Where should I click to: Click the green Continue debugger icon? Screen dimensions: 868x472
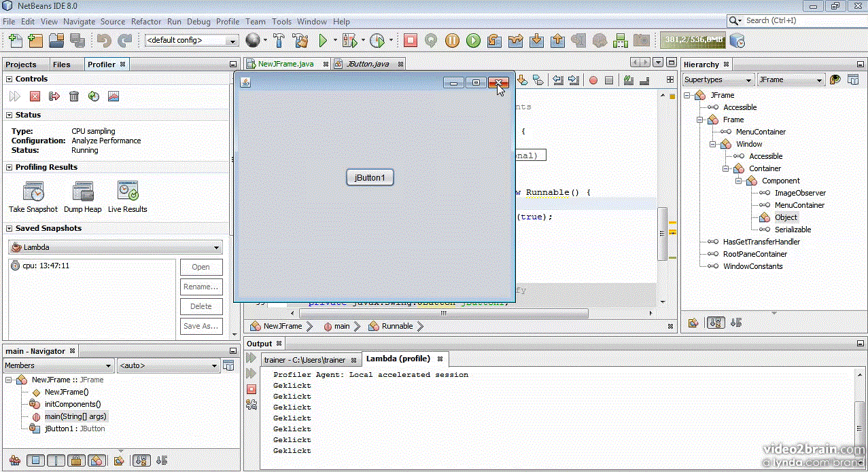tap(473, 40)
